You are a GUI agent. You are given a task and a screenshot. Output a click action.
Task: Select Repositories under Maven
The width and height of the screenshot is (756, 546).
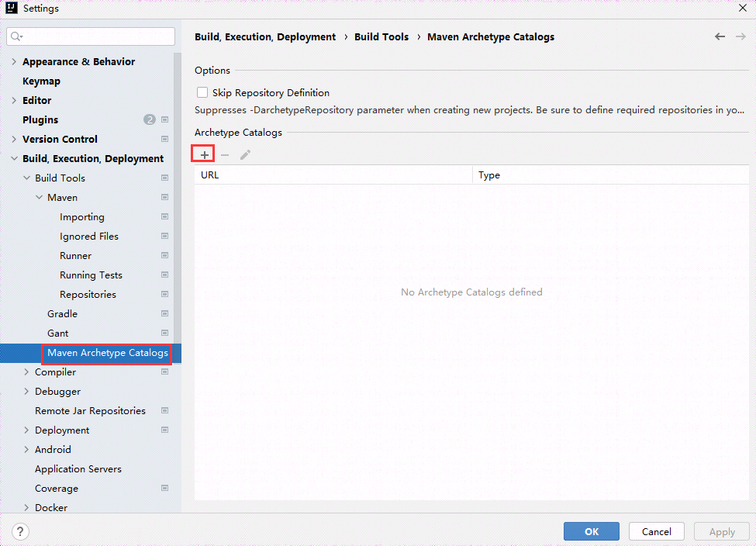coord(88,294)
